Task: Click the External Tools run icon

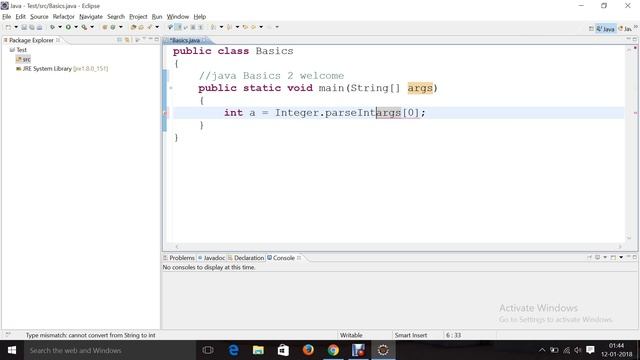Action: point(84,27)
